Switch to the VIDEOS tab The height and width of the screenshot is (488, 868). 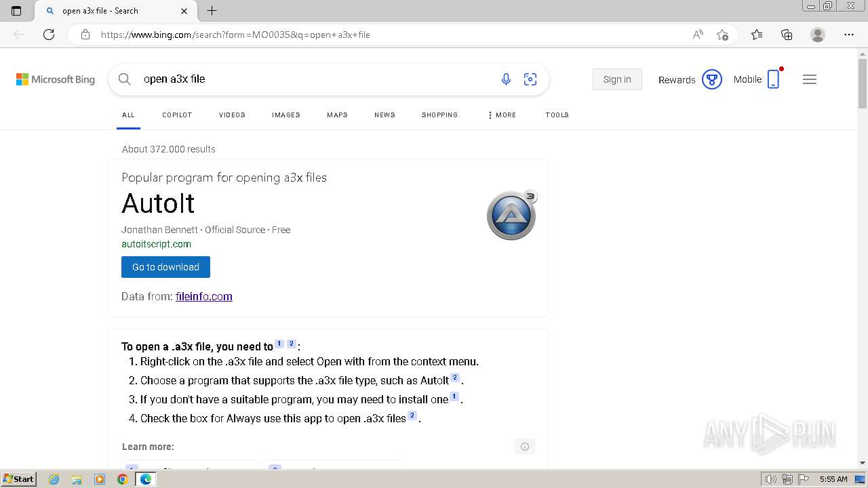point(232,115)
